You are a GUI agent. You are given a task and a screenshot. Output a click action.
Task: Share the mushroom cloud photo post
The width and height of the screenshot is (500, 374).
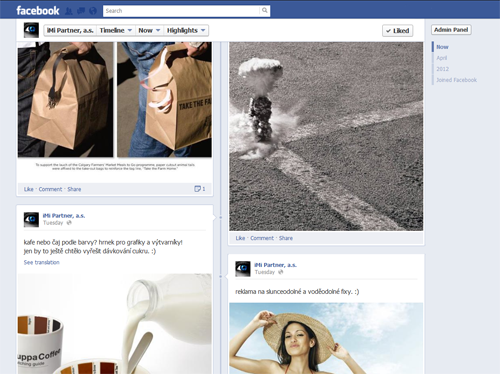point(286,238)
